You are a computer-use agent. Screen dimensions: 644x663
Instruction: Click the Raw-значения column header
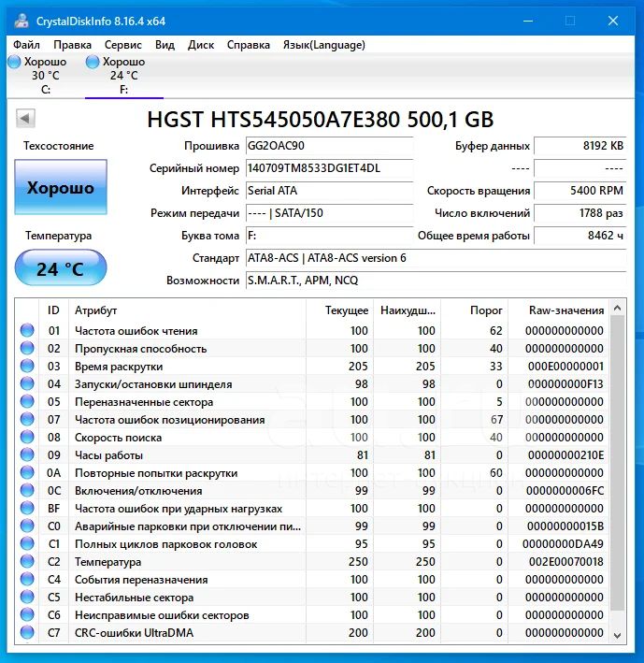pos(559,310)
